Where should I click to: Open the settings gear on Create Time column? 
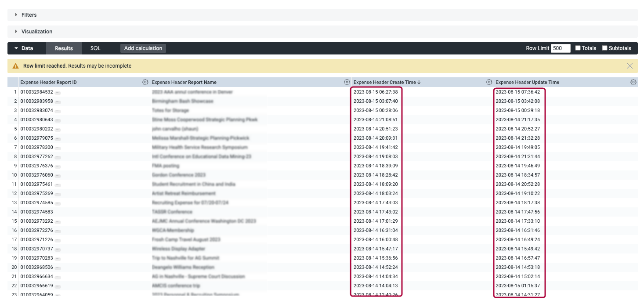(x=488, y=82)
